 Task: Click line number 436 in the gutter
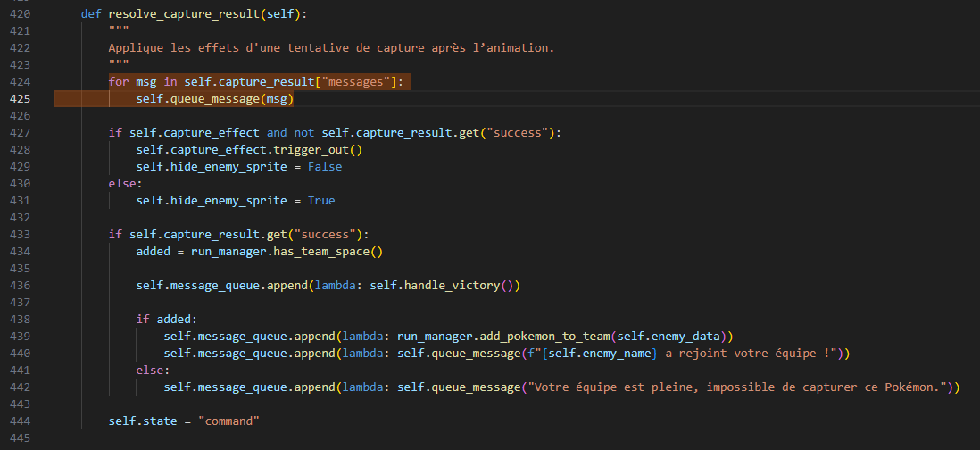[20, 286]
